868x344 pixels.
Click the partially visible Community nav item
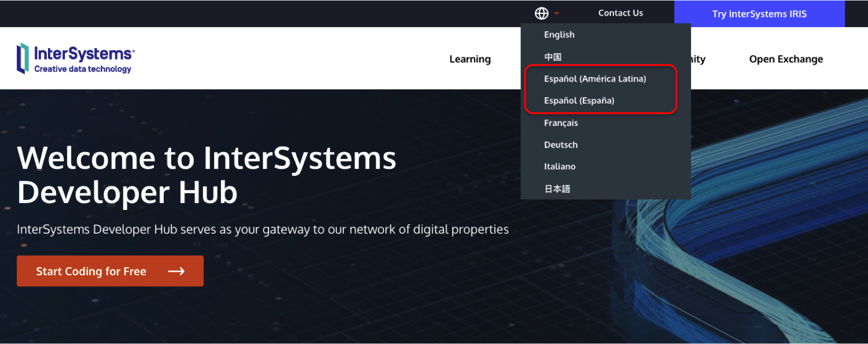pos(698,59)
